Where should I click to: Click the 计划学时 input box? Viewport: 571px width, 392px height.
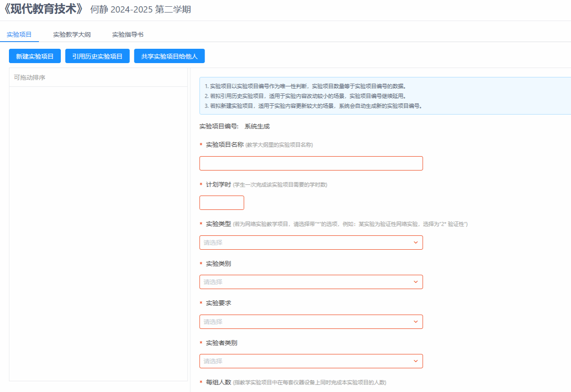pos(222,203)
